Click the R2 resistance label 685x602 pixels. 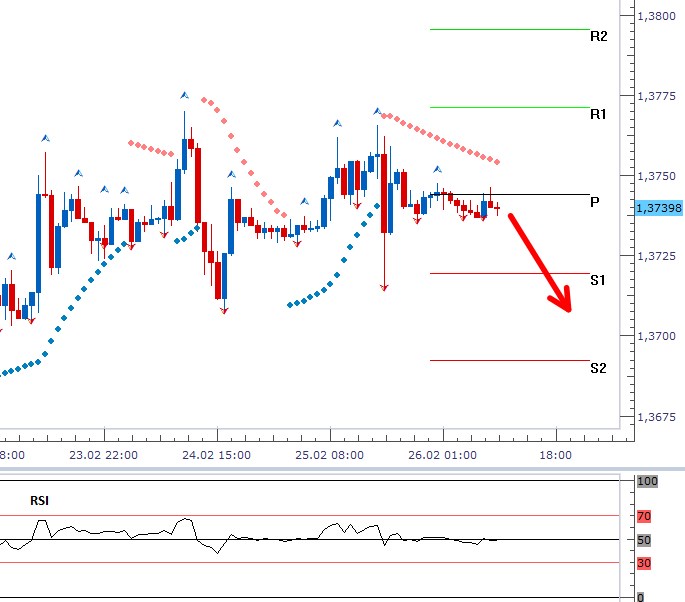coord(598,36)
